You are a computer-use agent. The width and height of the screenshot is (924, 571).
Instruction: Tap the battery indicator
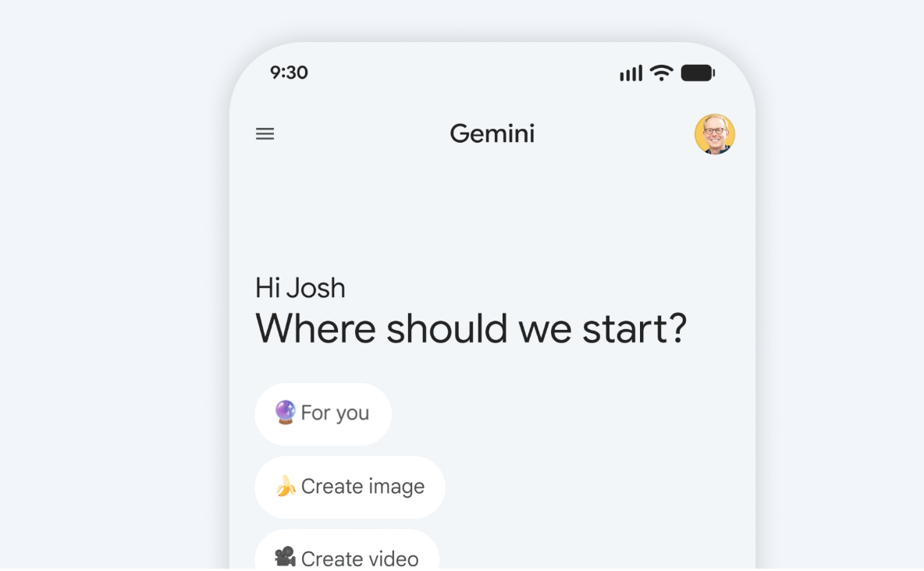point(698,73)
